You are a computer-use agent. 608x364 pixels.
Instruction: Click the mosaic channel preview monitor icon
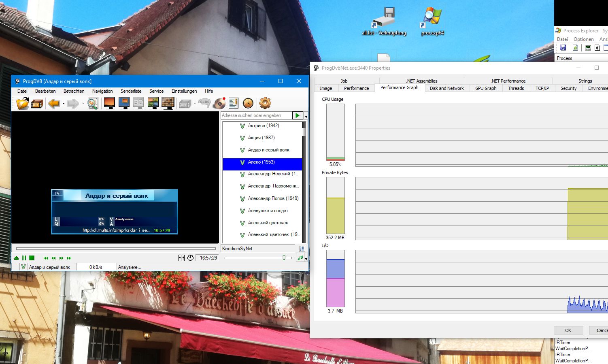click(168, 103)
